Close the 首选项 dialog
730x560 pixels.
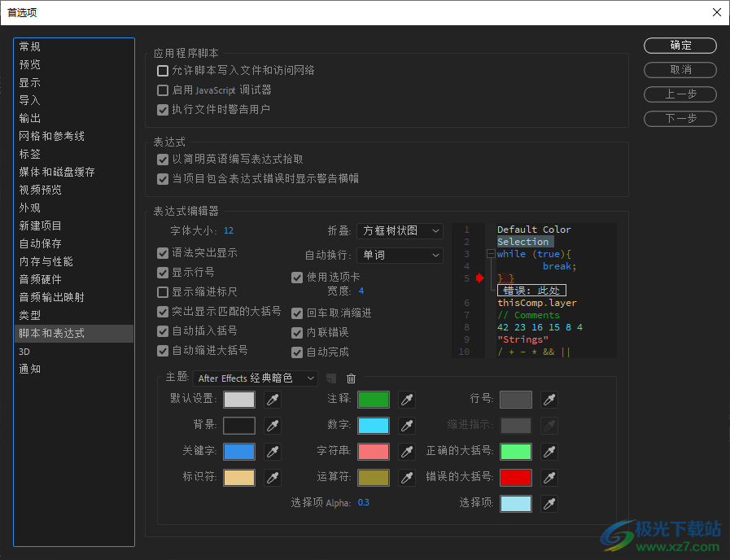coord(717,12)
